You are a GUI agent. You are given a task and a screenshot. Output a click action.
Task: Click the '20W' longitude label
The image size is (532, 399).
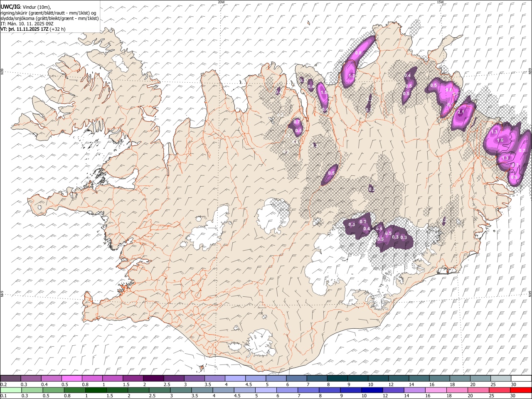click(222, 2)
